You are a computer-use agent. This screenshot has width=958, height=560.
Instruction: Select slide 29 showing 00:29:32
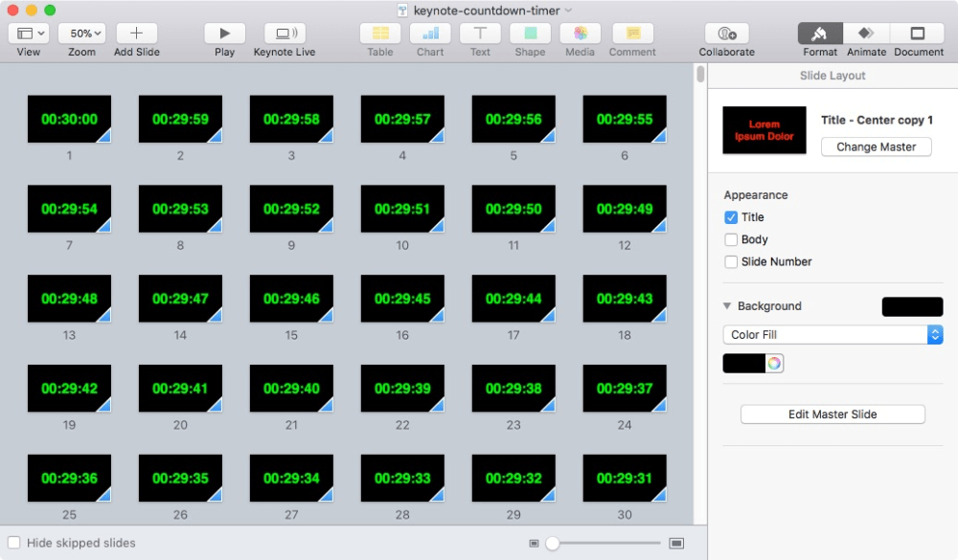point(513,478)
